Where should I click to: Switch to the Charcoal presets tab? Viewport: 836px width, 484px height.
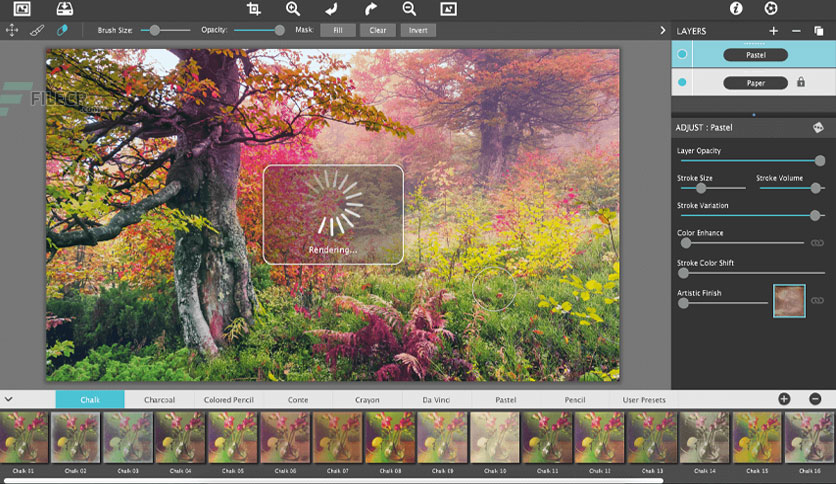tap(159, 399)
